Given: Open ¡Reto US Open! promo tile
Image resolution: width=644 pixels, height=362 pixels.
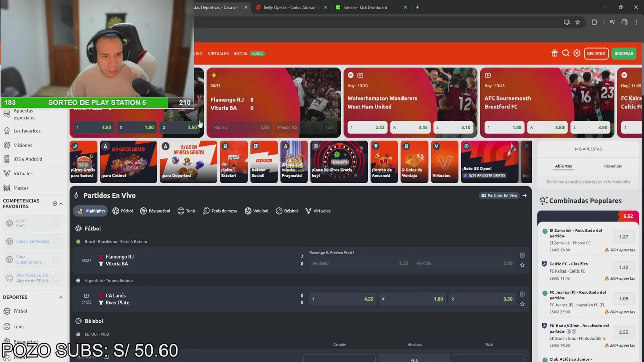Looking at the screenshot, I should (x=490, y=161).
